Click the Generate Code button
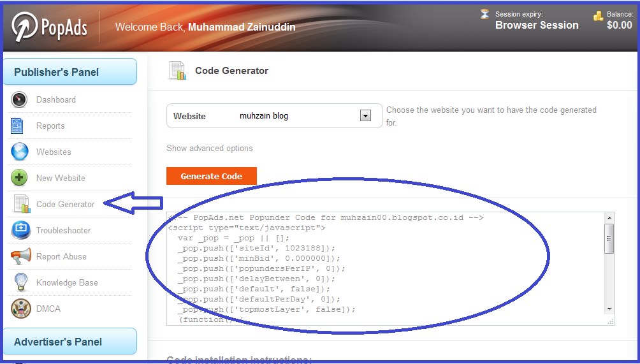 click(212, 176)
